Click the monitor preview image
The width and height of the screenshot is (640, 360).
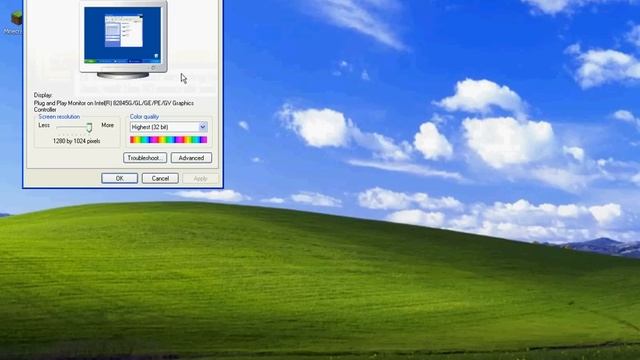pos(123,40)
